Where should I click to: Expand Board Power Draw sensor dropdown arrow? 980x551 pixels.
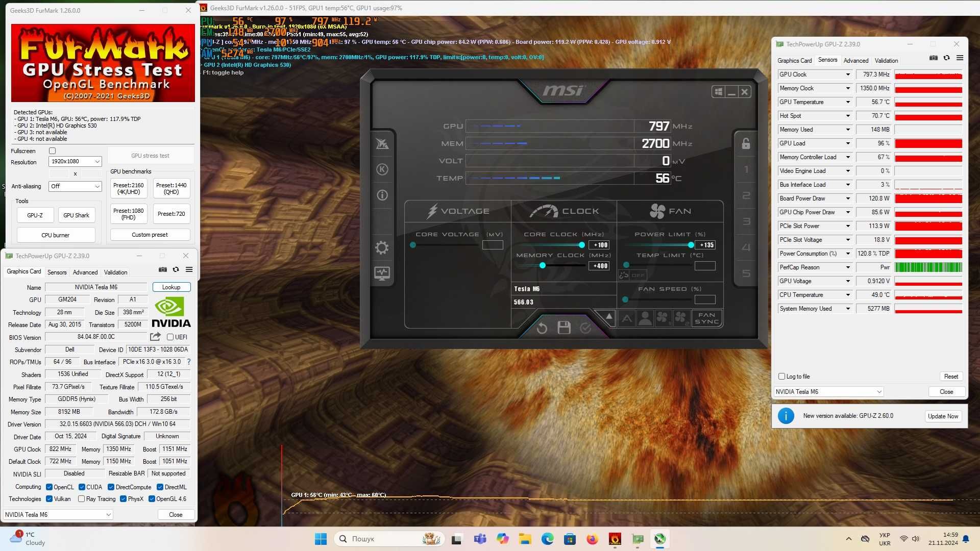coord(848,198)
